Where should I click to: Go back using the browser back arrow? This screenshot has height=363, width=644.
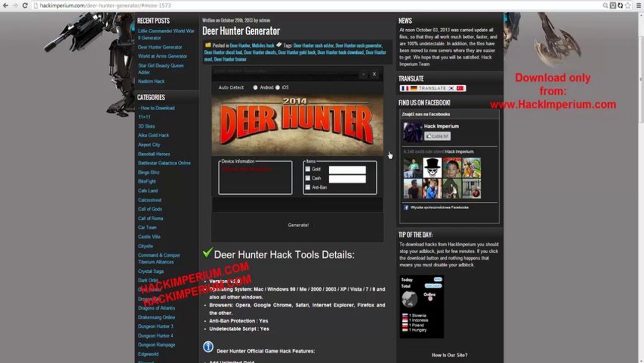5,6
